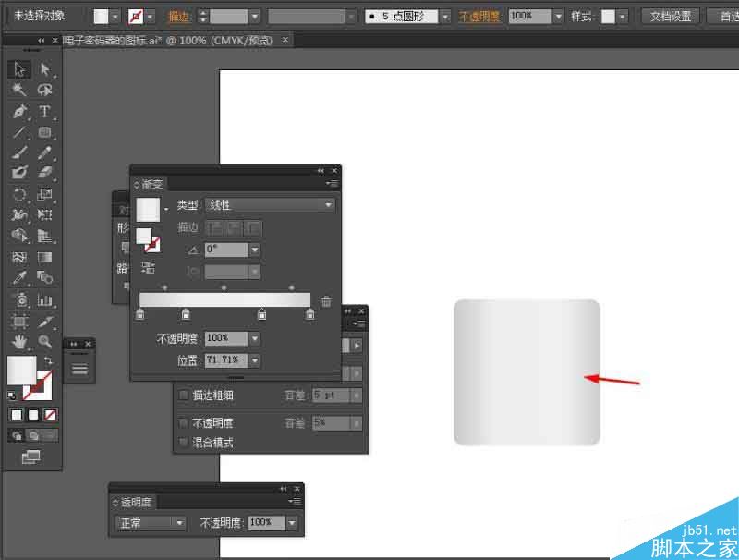739x560 pixels.
Task: Select the Eraser tool
Action: tap(44, 173)
